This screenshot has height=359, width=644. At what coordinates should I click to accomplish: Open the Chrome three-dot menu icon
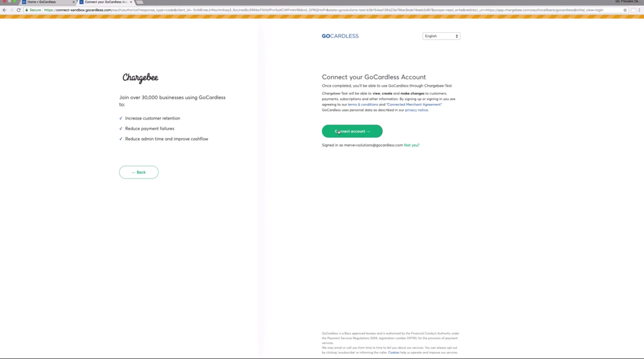coord(640,10)
